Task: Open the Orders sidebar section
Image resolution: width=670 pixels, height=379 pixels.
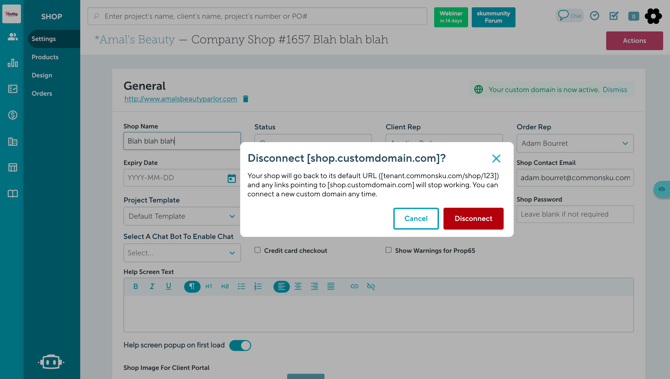Action: click(42, 94)
